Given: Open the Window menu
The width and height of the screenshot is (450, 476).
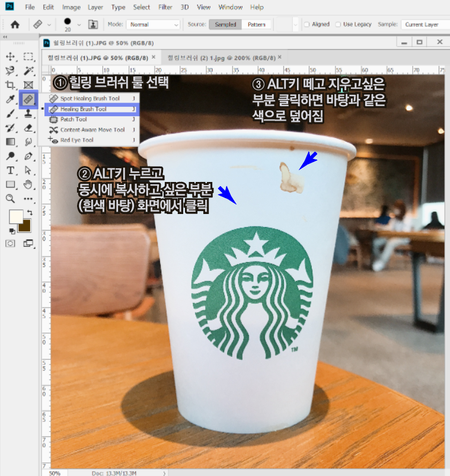Looking at the screenshot, I should point(231,7).
